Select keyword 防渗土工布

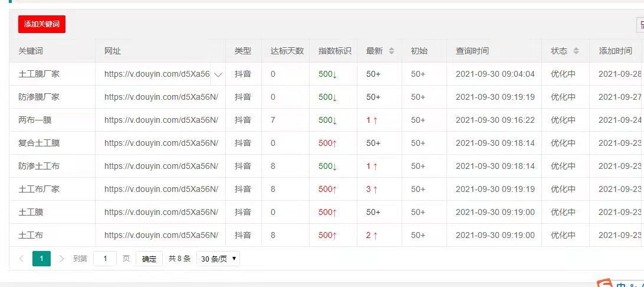(39, 166)
